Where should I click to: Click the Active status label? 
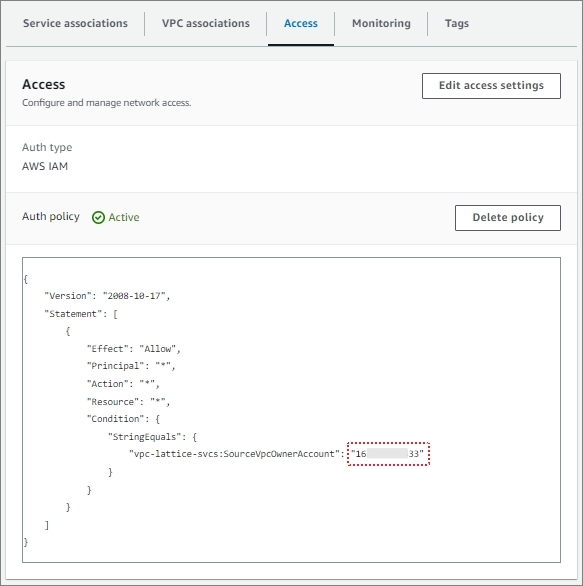[x=124, y=217]
